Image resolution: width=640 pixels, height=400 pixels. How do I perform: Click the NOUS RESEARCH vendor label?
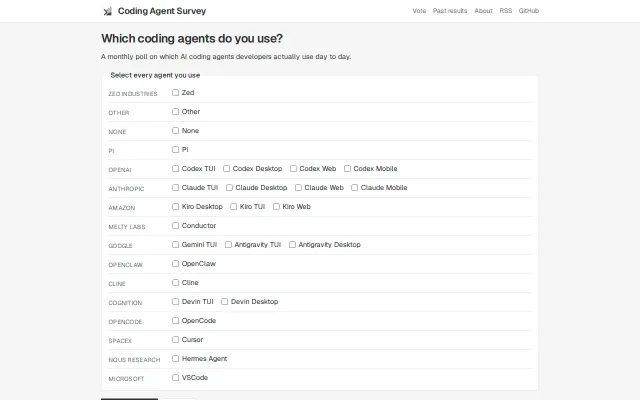134,360
